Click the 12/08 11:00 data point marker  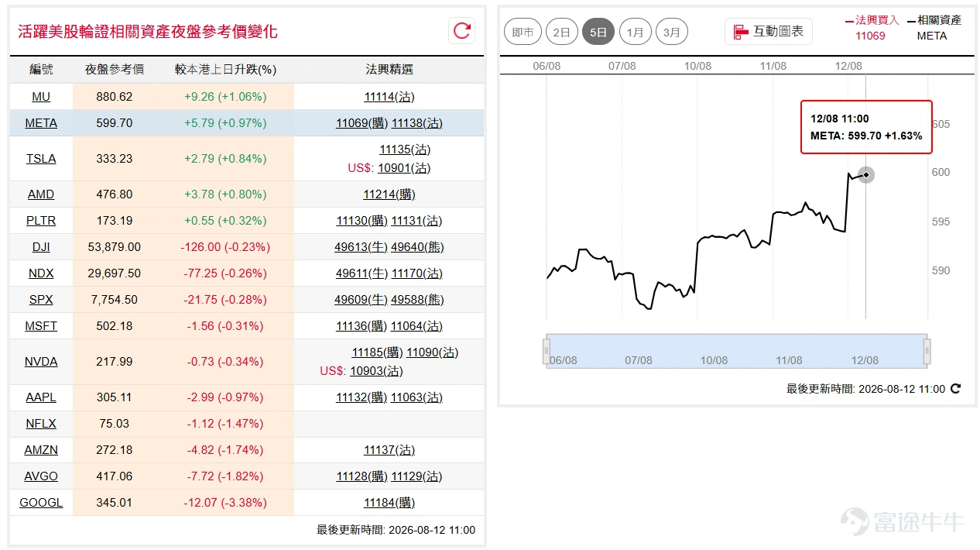click(x=866, y=175)
